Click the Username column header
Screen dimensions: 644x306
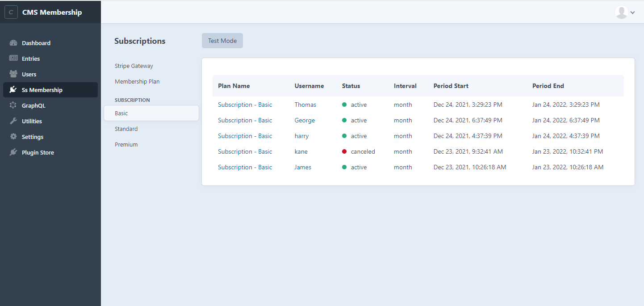[x=309, y=86]
